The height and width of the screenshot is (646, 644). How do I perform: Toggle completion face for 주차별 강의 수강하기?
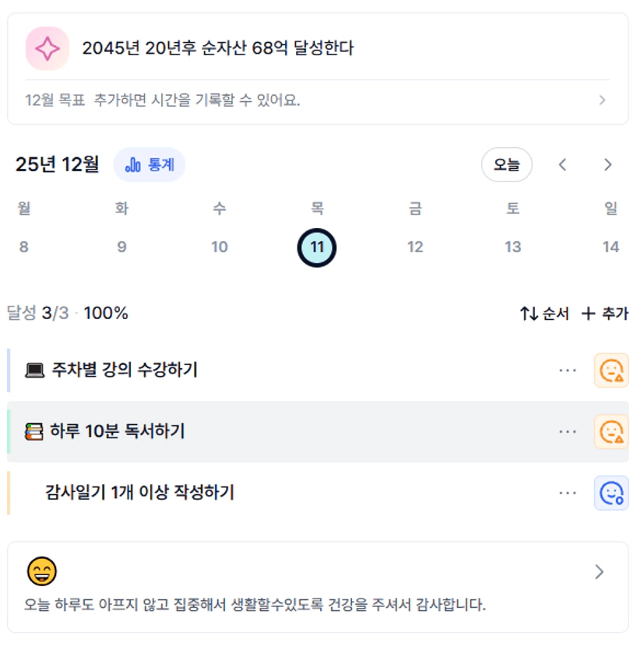611,370
